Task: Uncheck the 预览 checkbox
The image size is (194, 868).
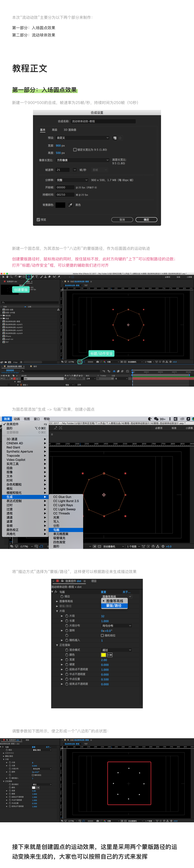Action: [x=38, y=219]
